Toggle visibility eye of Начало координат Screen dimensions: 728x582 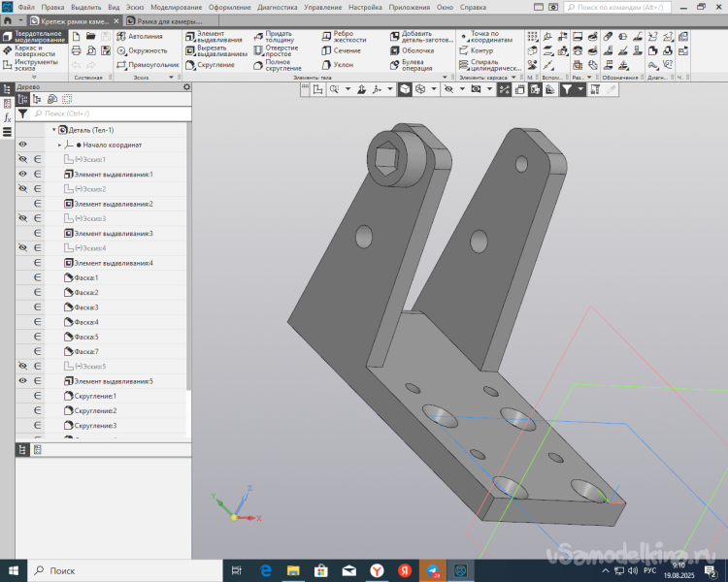[22, 145]
